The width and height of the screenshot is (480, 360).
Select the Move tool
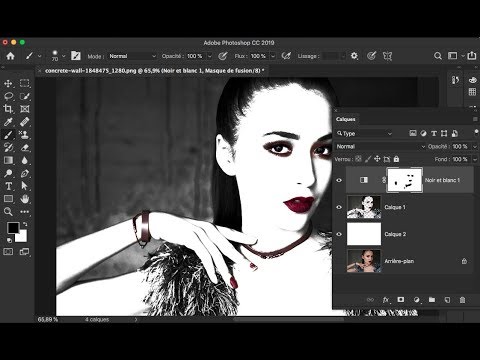[8, 83]
